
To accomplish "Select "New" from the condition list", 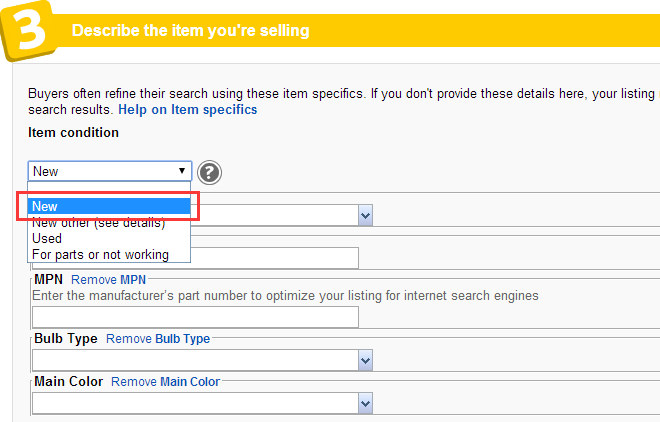I will click(x=108, y=206).
